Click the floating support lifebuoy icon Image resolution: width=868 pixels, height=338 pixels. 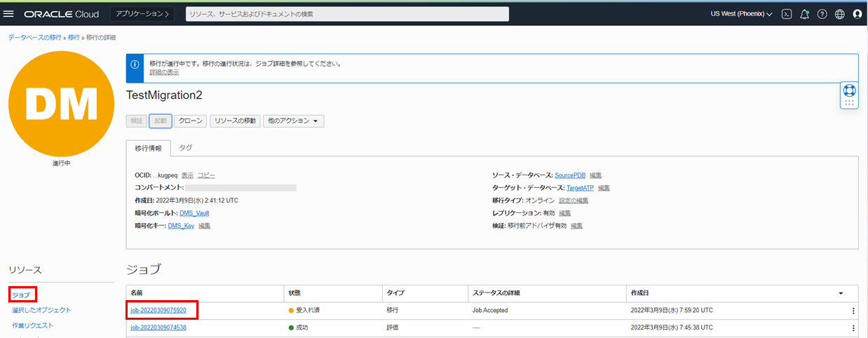(x=849, y=90)
